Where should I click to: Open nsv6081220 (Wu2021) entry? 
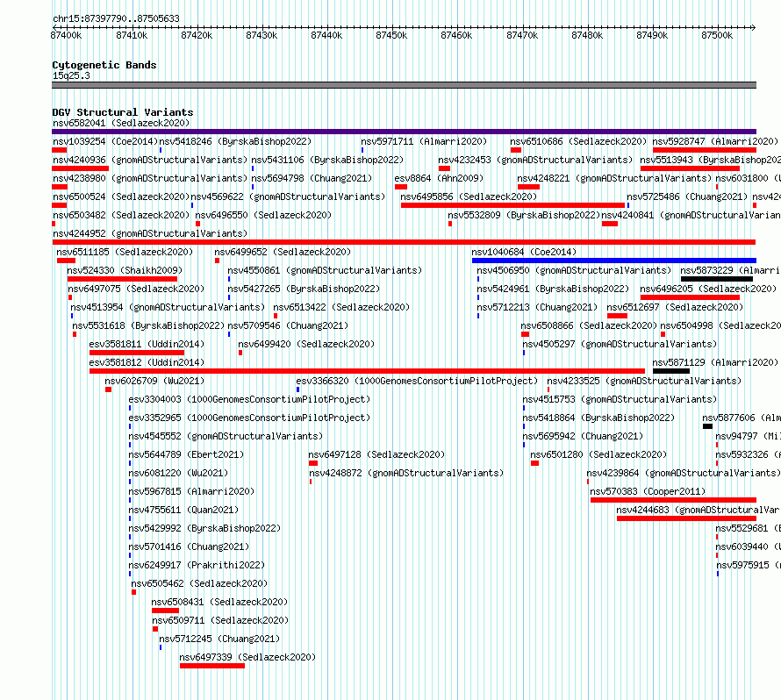[178, 473]
